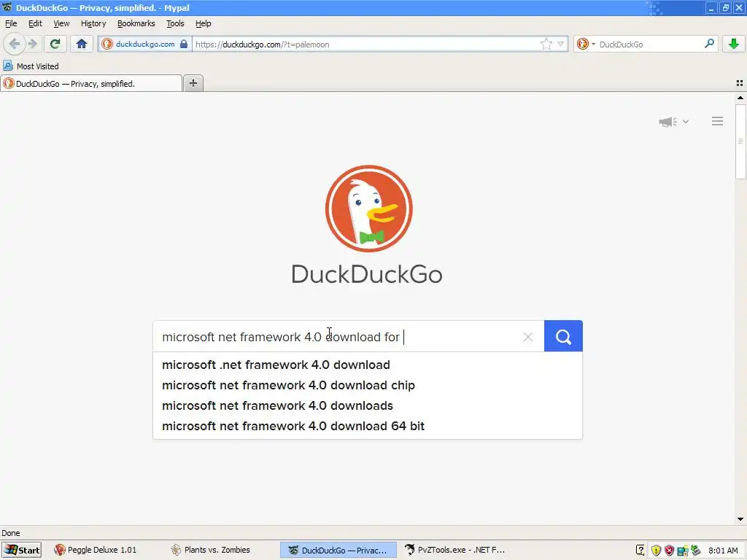Select the DuckDuckGo — Privacy, simplified tab
Image resolution: width=747 pixels, height=560 pixels.
pos(91,83)
